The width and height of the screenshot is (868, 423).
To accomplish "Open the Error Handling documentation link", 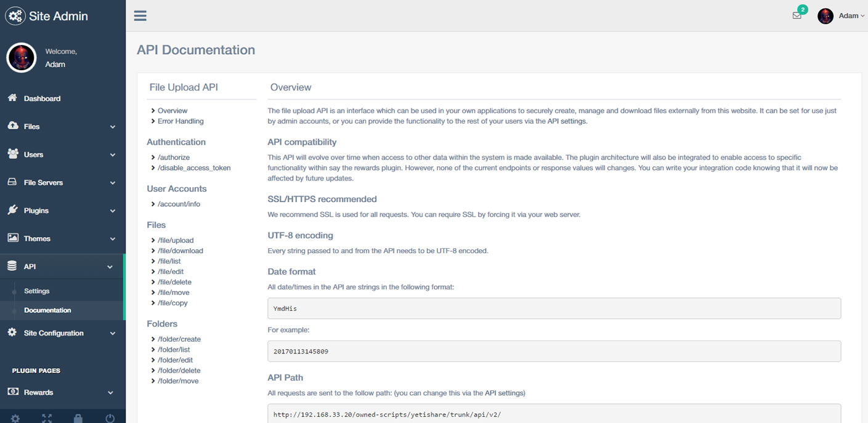I will pos(180,121).
